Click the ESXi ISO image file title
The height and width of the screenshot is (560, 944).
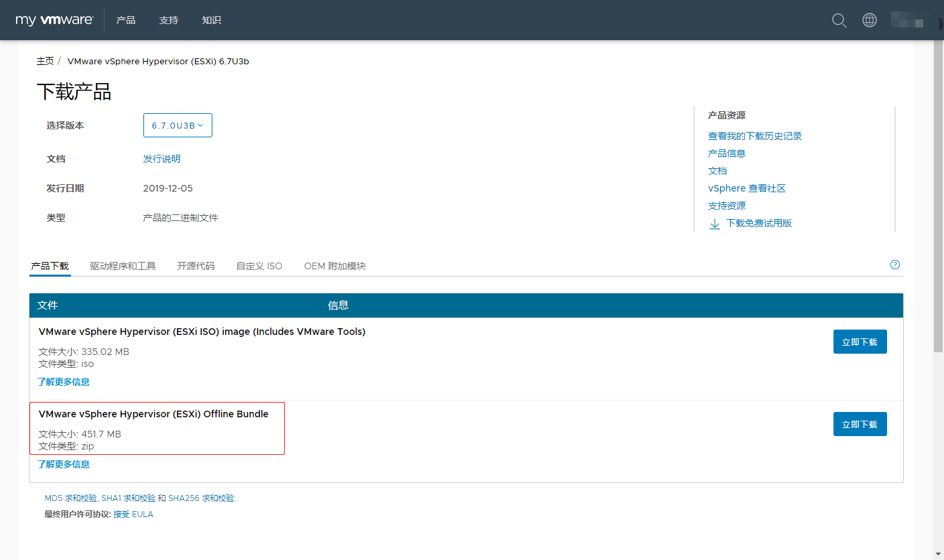pyautogui.click(x=202, y=332)
